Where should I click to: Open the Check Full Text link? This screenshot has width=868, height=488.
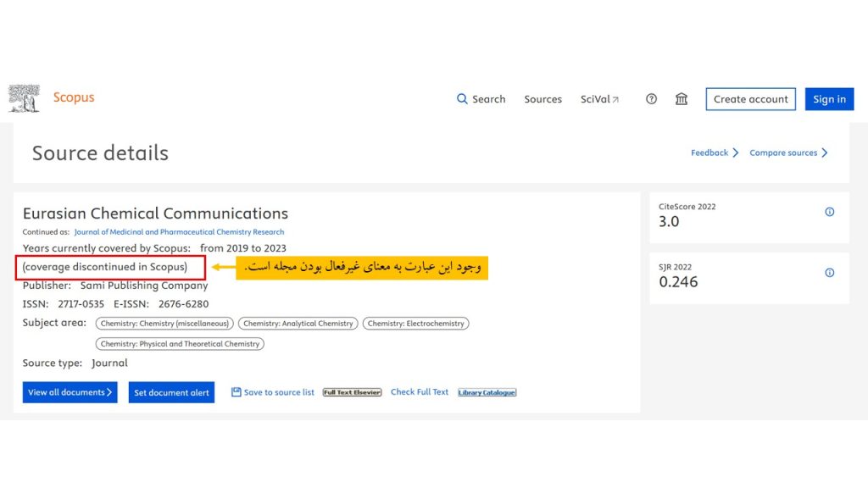point(420,391)
